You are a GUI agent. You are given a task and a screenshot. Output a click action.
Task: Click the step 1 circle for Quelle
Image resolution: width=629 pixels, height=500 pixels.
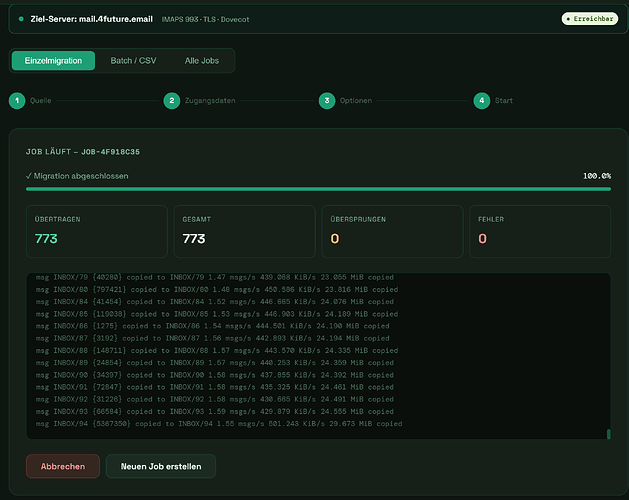[x=17, y=100]
